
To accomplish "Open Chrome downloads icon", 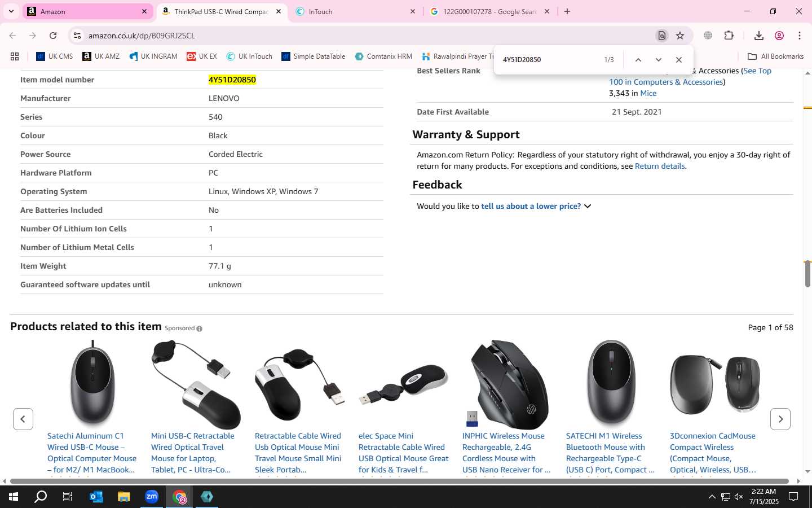I will click(758, 36).
